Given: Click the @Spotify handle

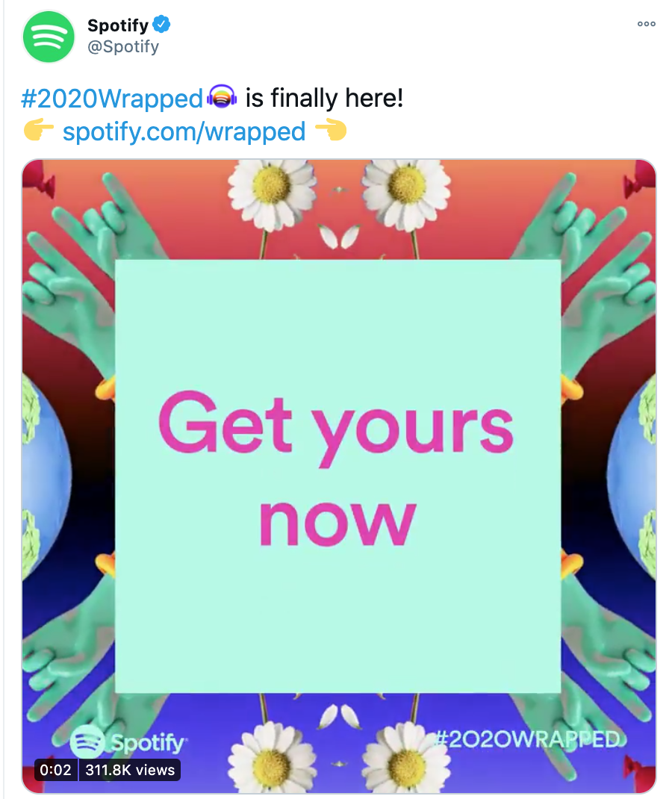Looking at the screenshot, I should click(123, 46).
